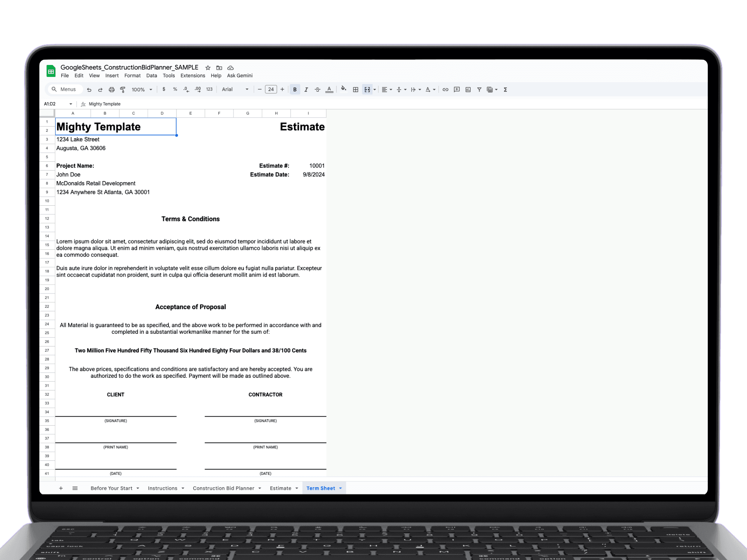Open the text color picker
This screenshot has height=560, width=747.
(329, 90)
